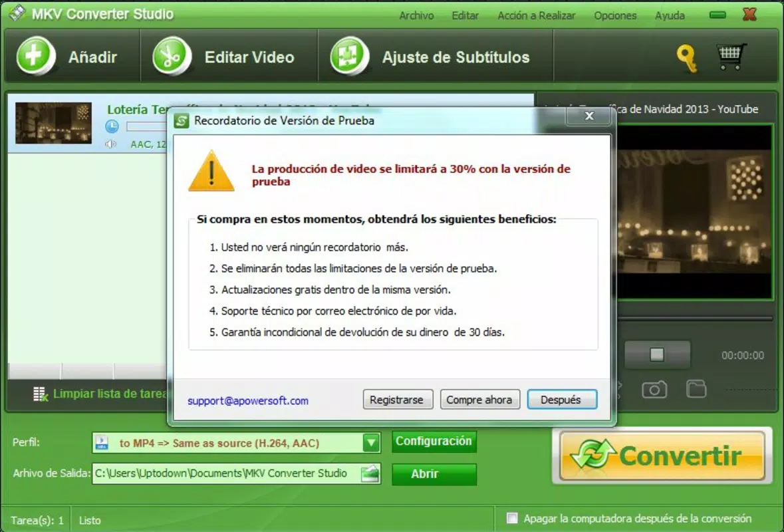Click the 'Si compra en estos momentos' heading
This screenshot has width=784, height=532.
point(376,219)
